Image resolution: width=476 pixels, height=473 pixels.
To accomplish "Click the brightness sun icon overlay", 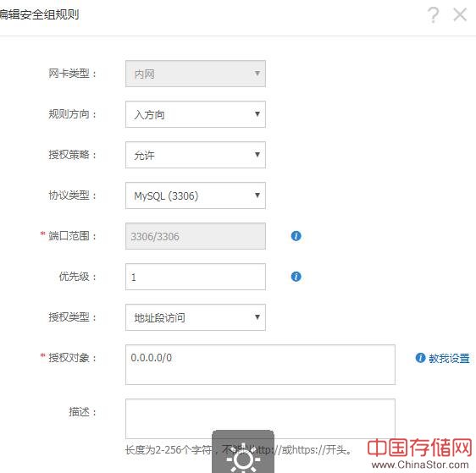I will (243, 458).
